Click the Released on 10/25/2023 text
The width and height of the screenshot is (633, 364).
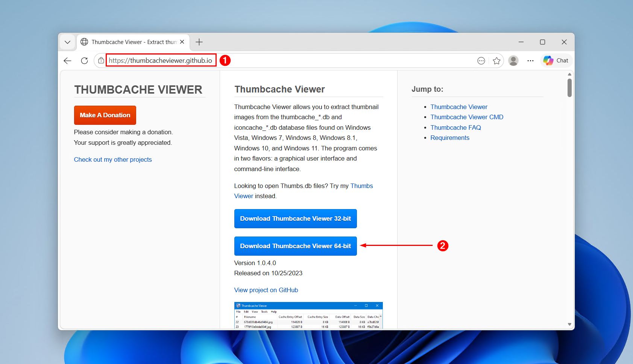pyautogui.click(x=268, y=273)
